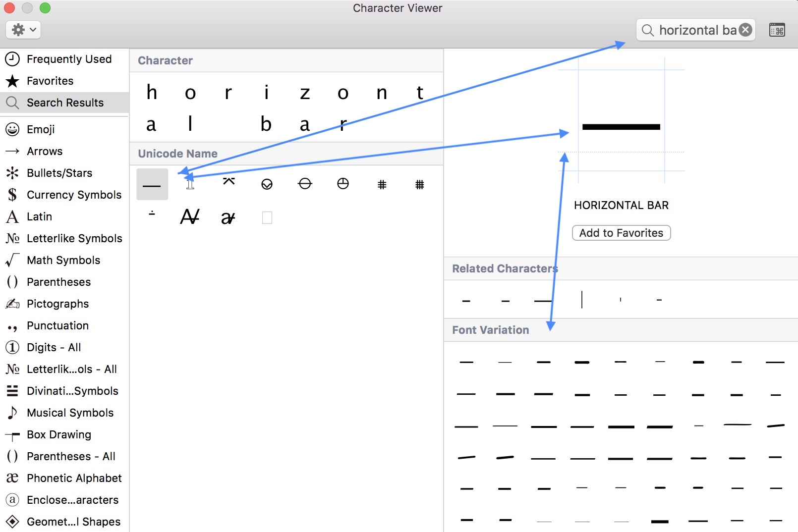Select the HORIZONTAL BAR result cell
Screen dimensions: 798x532
pos(152,184)
